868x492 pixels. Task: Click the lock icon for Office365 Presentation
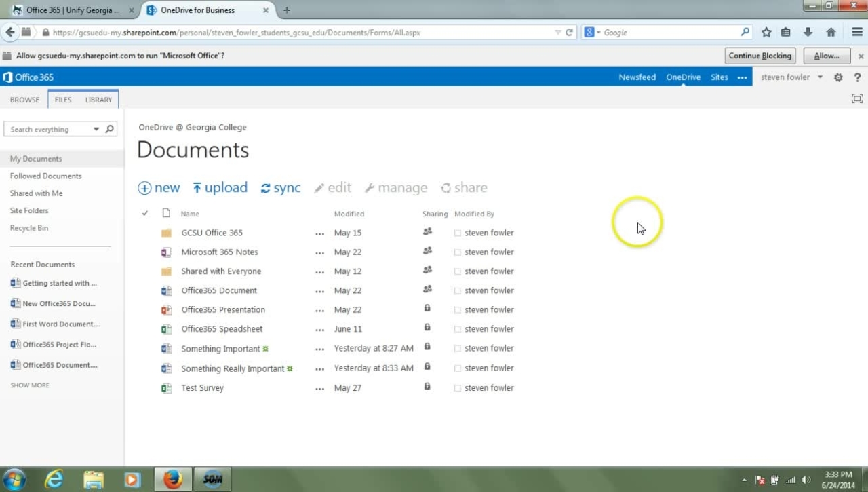(x=427, y=308)
